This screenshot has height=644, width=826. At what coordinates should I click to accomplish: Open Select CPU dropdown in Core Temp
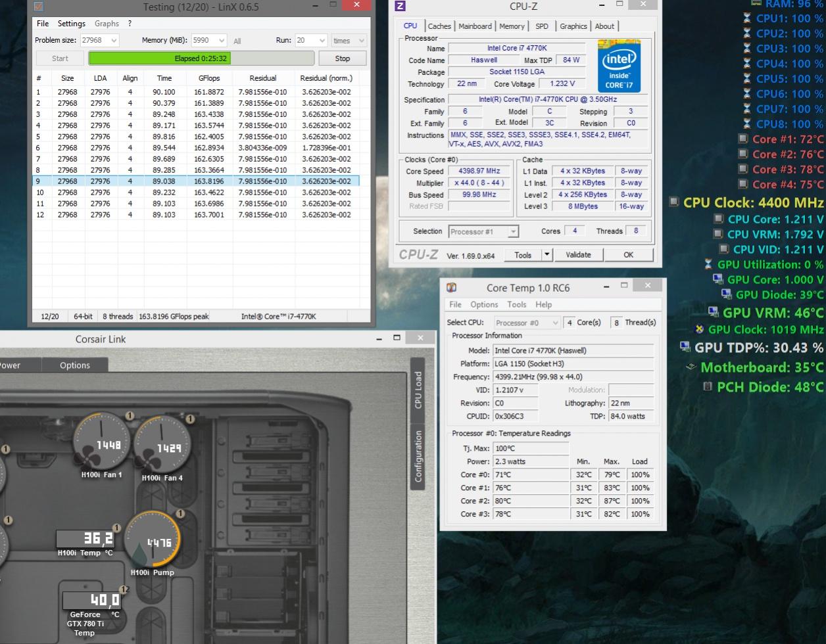[526, 323]
